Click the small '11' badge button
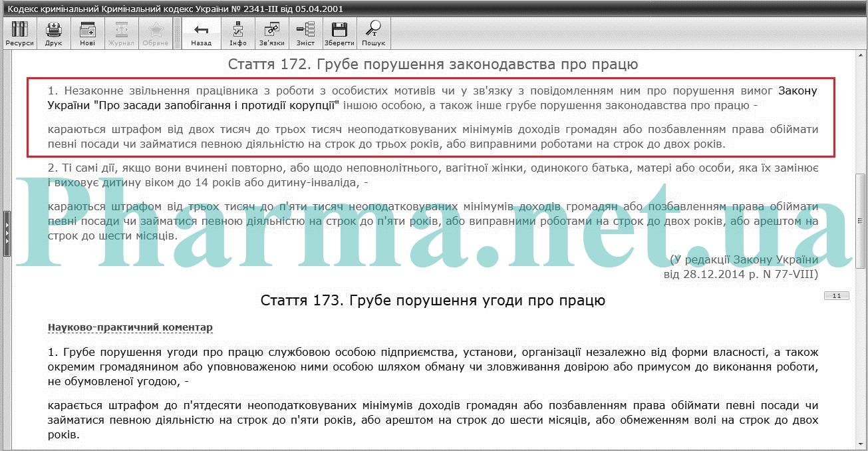Image resolution: width=868 pixels, height=451 pixels. coord(836,296)
